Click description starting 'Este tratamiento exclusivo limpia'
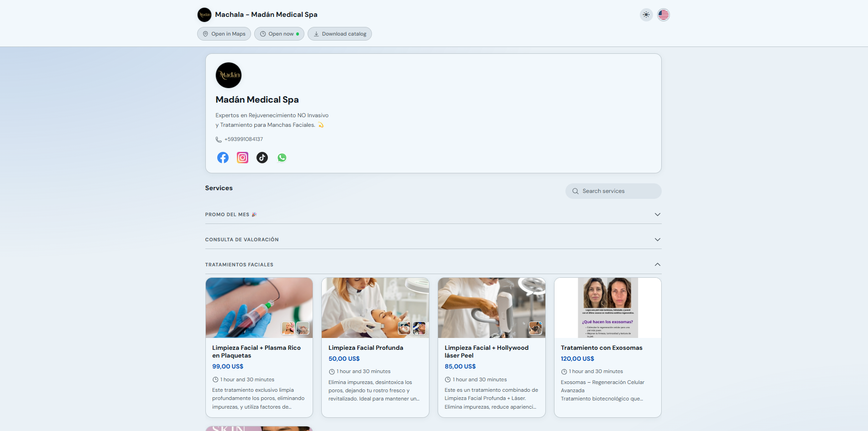Image resolution: width=868 pixels, height=431 pixels. (258, 398)
